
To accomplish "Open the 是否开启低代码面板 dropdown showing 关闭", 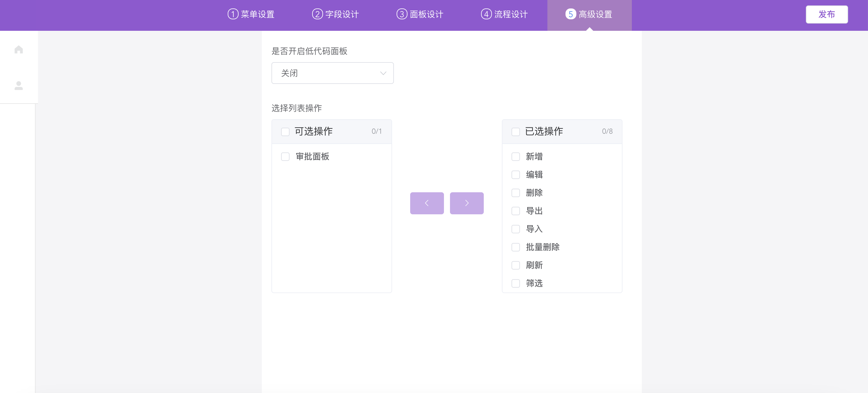I will [333, 73].
